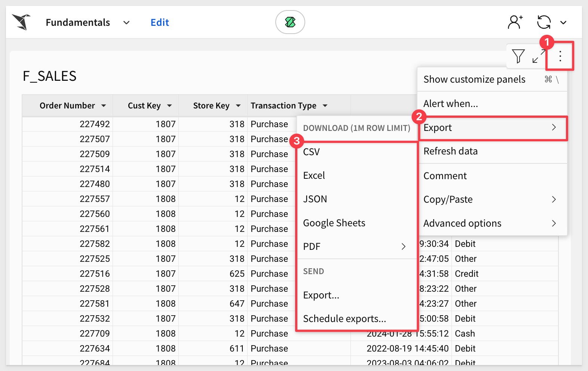Open the Cust Key column dropdown arrow
The height and width of the screenshot is (371, 588).
tap(169, 106)
